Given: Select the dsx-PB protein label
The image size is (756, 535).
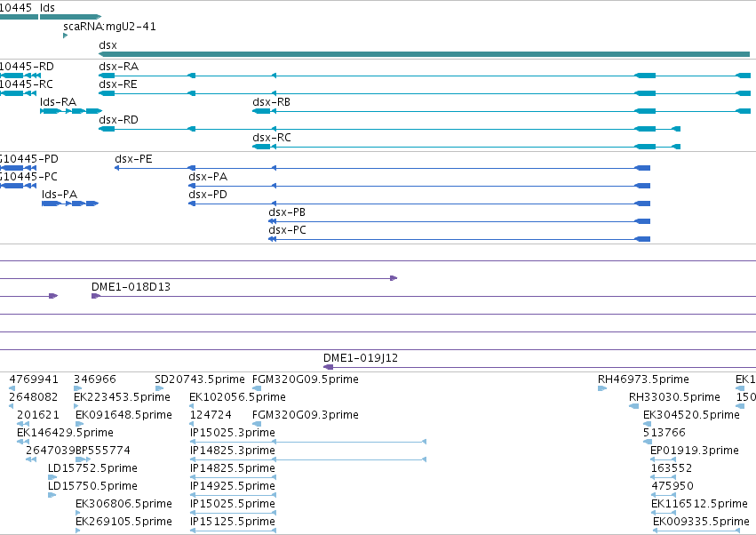Looking at the screenshot, I should pos(287,212).
